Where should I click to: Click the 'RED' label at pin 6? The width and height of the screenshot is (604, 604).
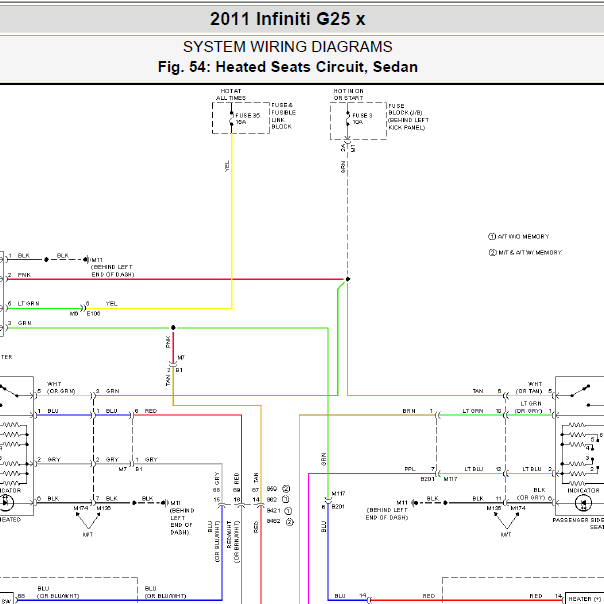[x=151, y=411]
